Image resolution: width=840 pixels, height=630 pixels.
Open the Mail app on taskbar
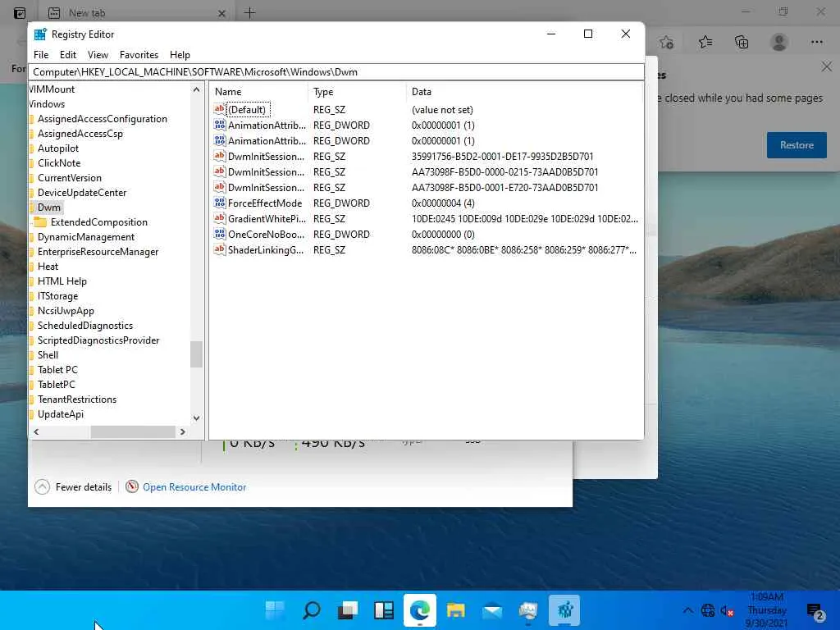click(492, 610)
